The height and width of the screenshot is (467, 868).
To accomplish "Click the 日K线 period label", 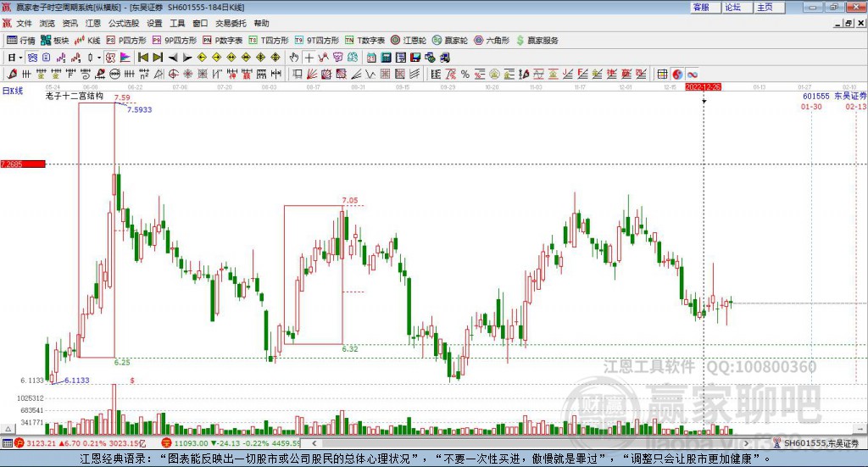I will tap(13, 91).
